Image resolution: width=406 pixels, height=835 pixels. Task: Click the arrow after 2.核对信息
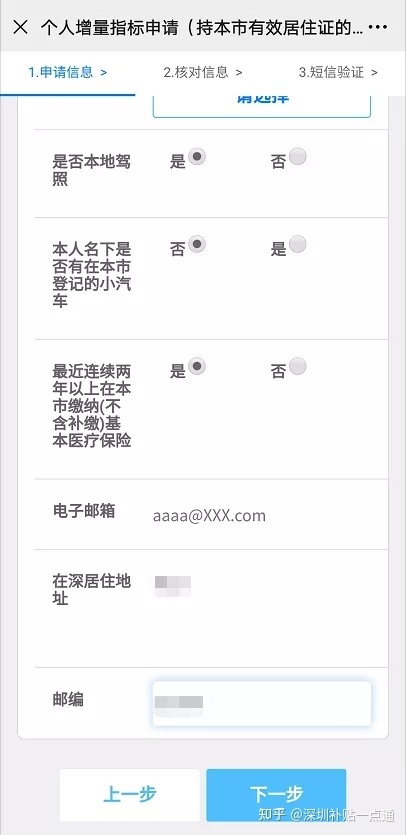(x=239, y=72)
